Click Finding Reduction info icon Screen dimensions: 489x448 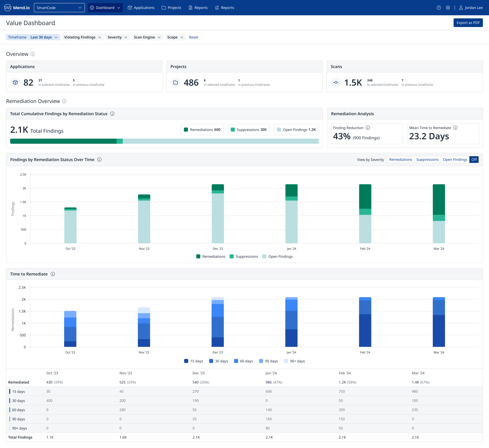pyautogui.click(x=368, y=128)
